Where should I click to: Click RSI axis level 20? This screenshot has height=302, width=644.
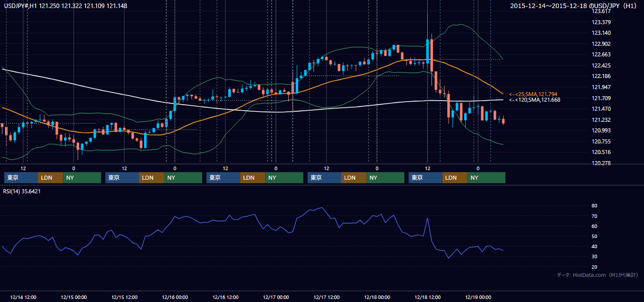pyautogui.click(x=595, y=267)
